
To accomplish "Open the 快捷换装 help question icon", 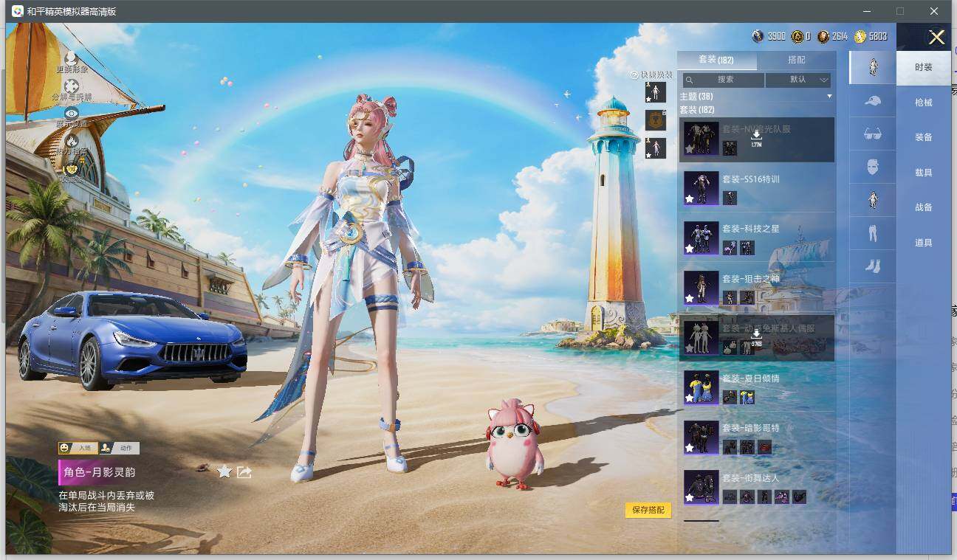I will (x=634, y=75).
